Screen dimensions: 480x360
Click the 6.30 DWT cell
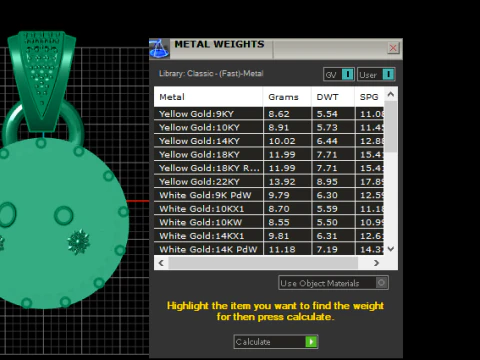333,195
